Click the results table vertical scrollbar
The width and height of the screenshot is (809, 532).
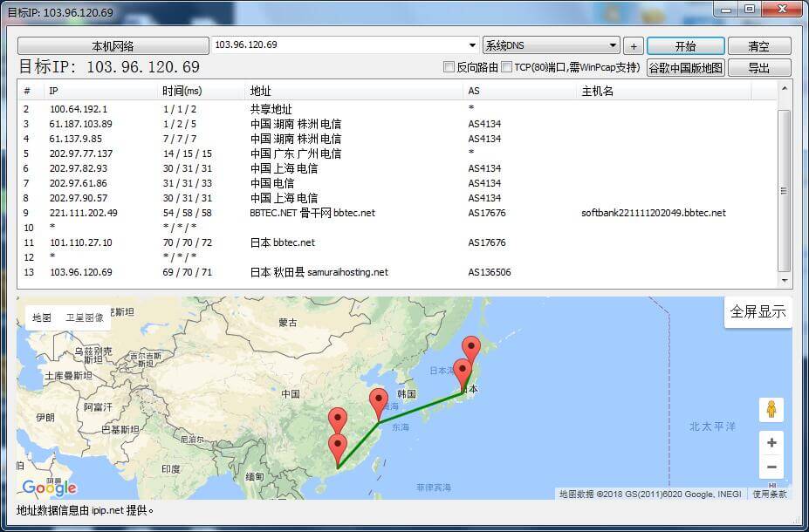point(784,191)
